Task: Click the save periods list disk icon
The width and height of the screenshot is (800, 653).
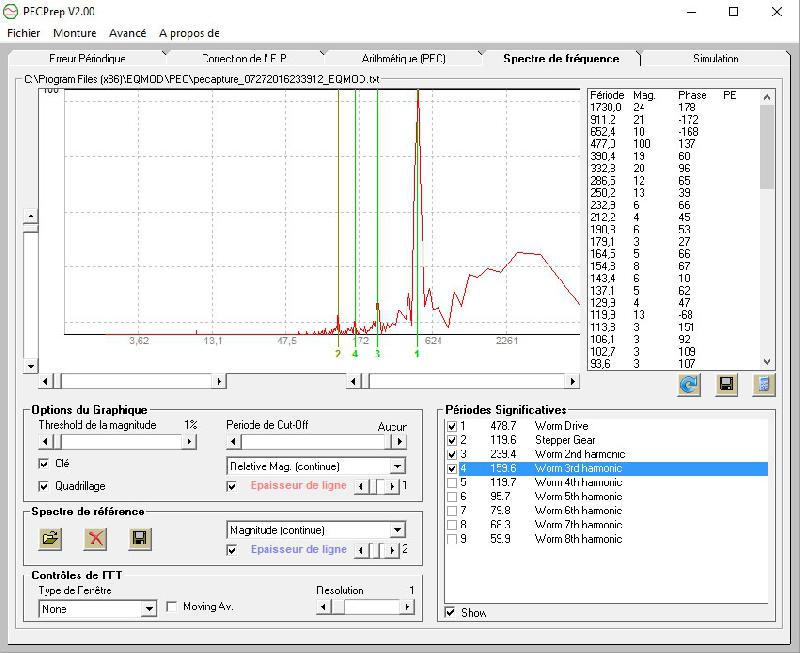Action: tap(727, 385)
